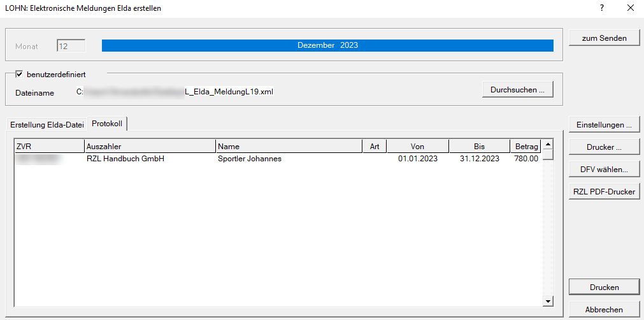Click the Betrag column header
644x320 pixels.
point(526,147)
